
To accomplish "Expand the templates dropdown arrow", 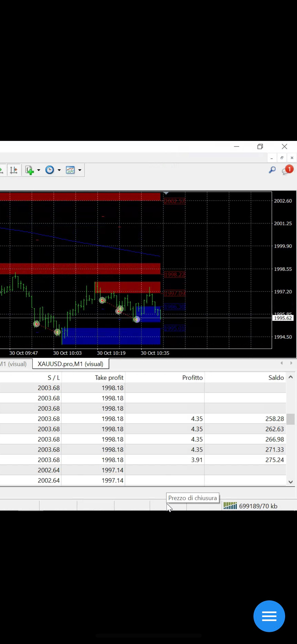I will tap(80, 170).
